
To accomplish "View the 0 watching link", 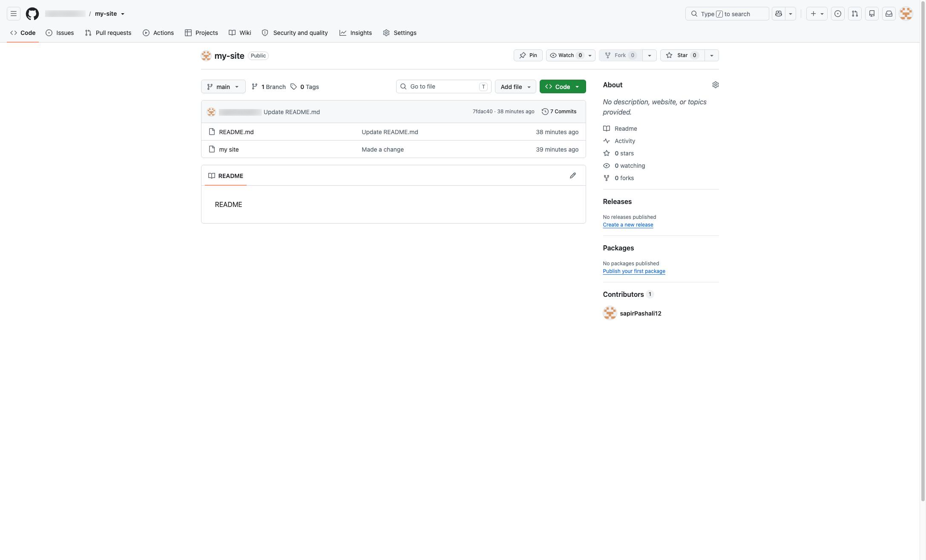I will click(x=624, y=166).
